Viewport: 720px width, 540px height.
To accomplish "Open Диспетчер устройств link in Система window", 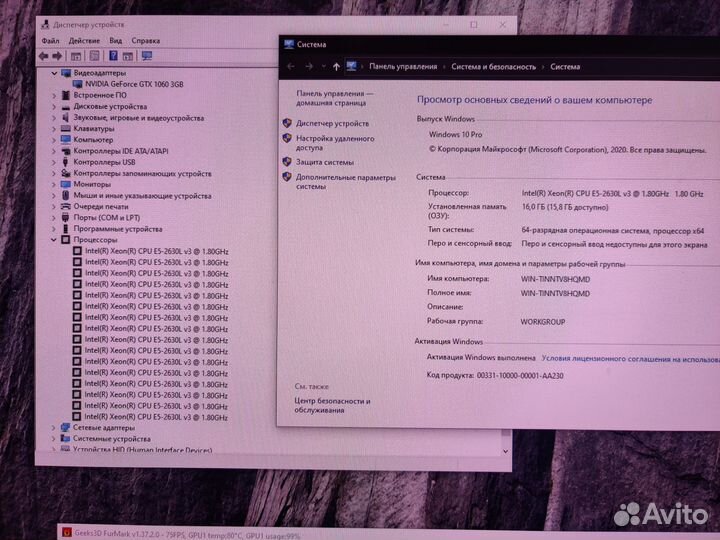I will point(332,124).
